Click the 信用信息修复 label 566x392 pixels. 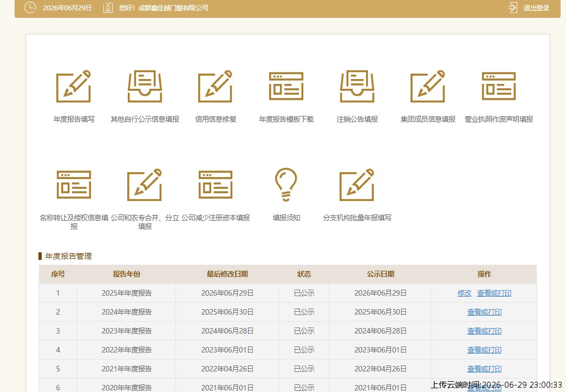click(x=216, y=119)
